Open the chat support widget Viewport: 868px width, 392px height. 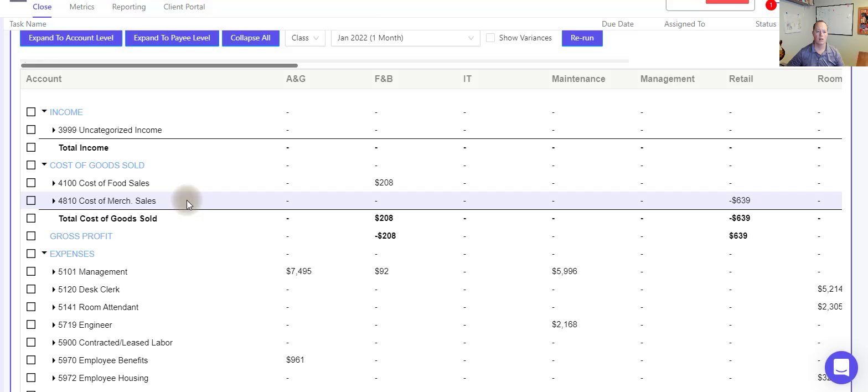(841, 367)
